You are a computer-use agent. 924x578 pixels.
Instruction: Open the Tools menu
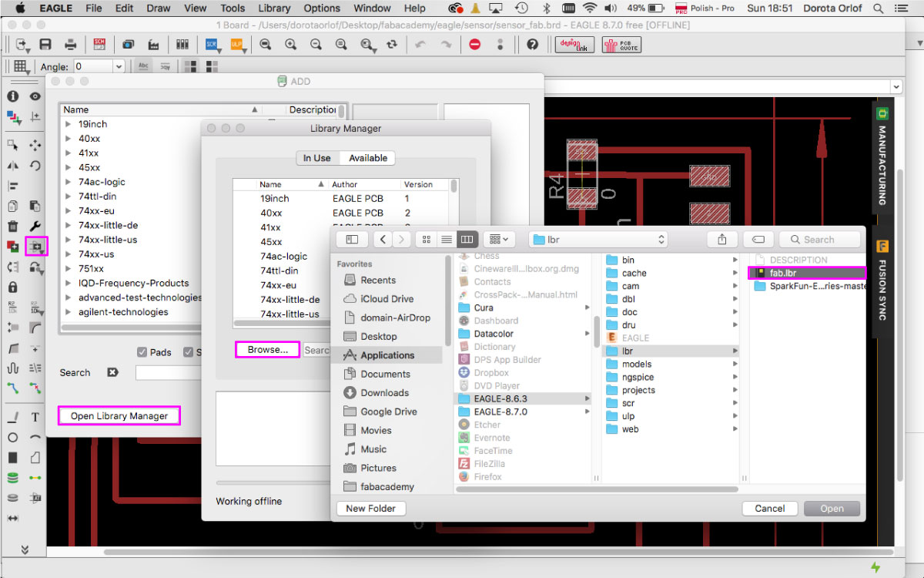coord(233,8)
